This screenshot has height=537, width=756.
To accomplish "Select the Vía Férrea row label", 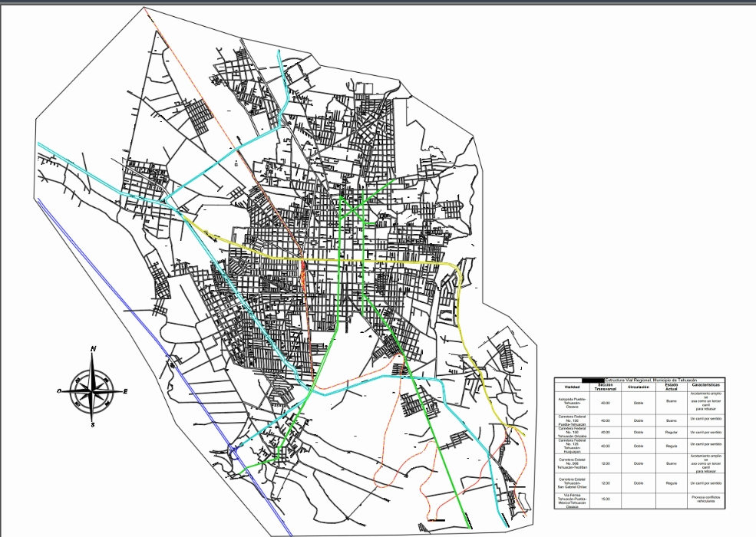I will coord(573,501).
